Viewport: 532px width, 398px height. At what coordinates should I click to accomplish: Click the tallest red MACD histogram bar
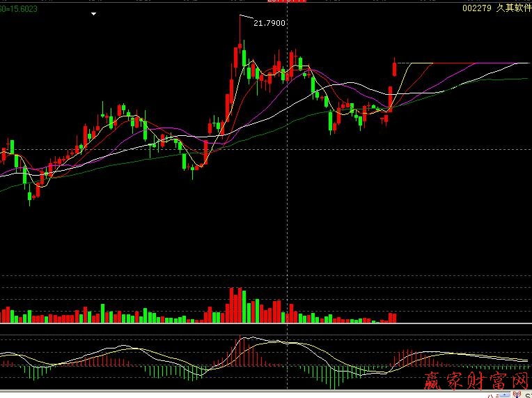241,351
